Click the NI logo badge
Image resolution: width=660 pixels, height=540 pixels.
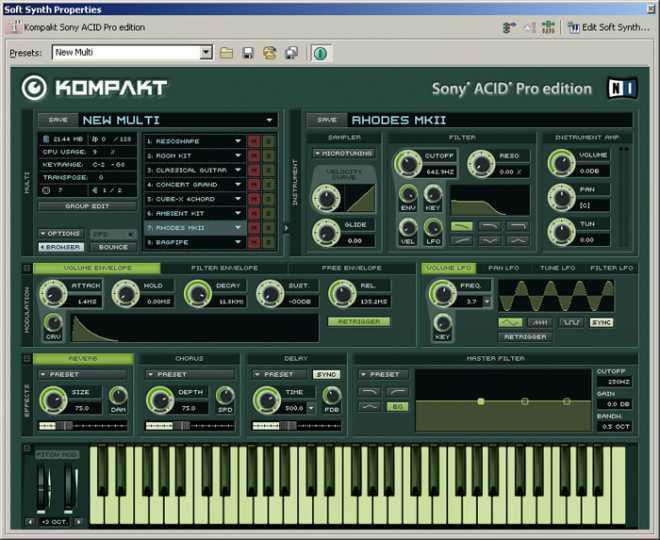623,88
